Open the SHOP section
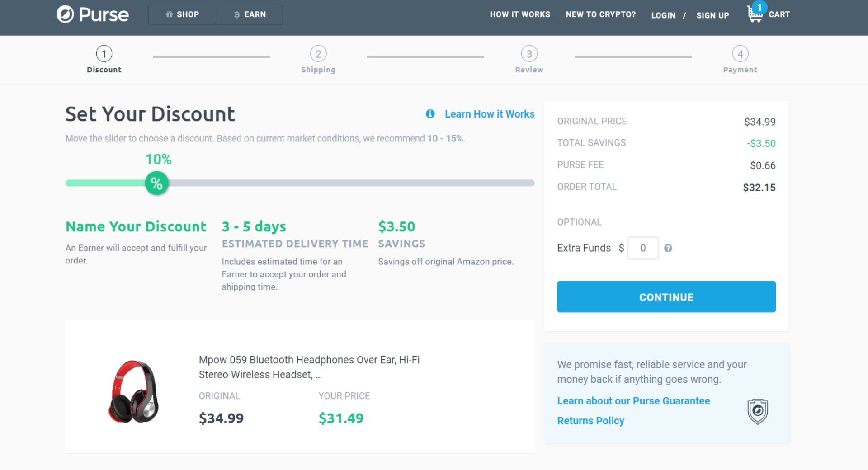This screenshot has height=470, width=868. (x=182, y=14)
